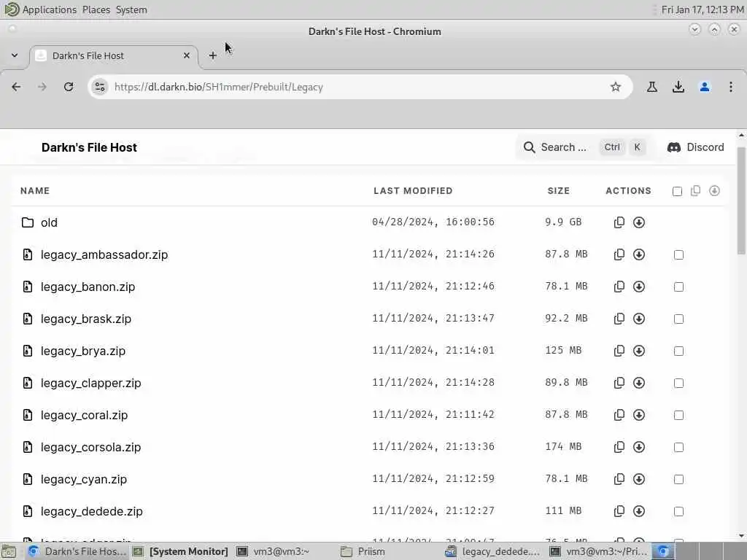Copy link for legacy_dedede.zip
Viewport: 747px width, 560px height.
coord(619,511)
